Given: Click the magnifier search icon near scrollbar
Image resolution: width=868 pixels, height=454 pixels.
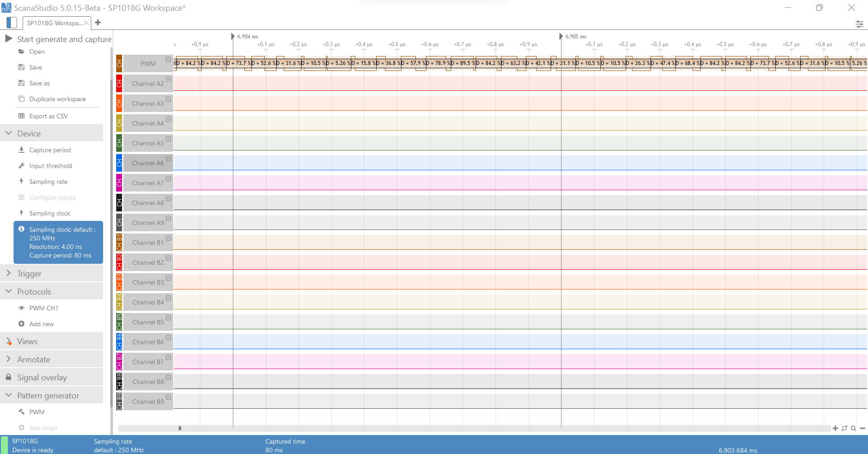Looking at the screenshot, I should [854, 428].
